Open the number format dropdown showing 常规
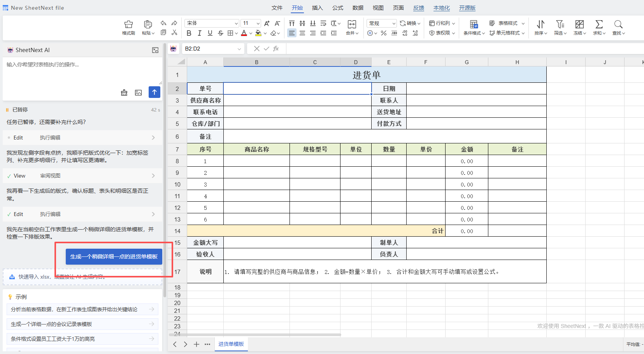The image size is (644, 354). click(x=381, y=23)
